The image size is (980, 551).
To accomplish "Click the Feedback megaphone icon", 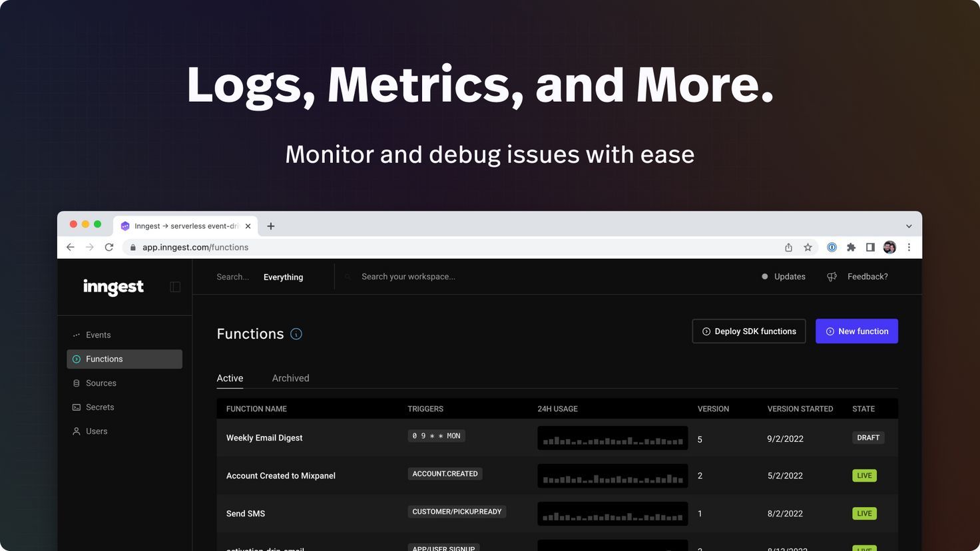I will (x=832, y=277).
